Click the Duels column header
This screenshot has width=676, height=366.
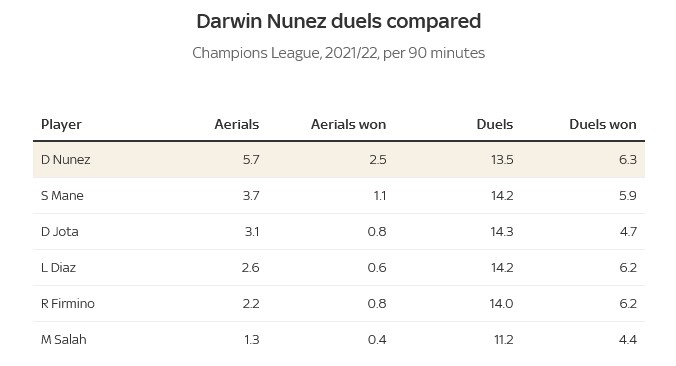point(494,125)
